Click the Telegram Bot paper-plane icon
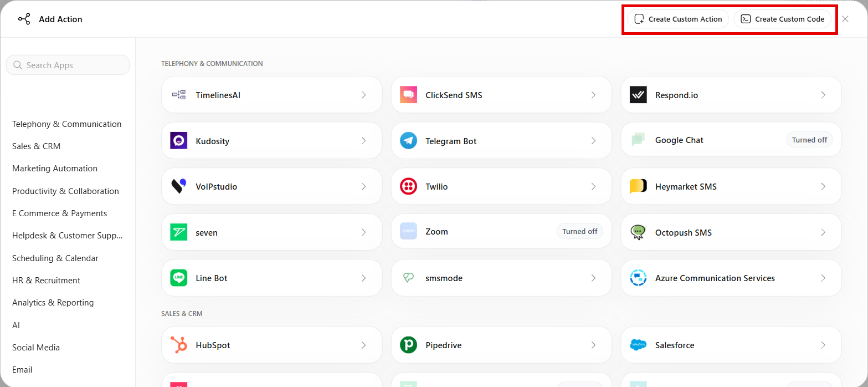The image size is (868, 387). [x=408, y=141]
